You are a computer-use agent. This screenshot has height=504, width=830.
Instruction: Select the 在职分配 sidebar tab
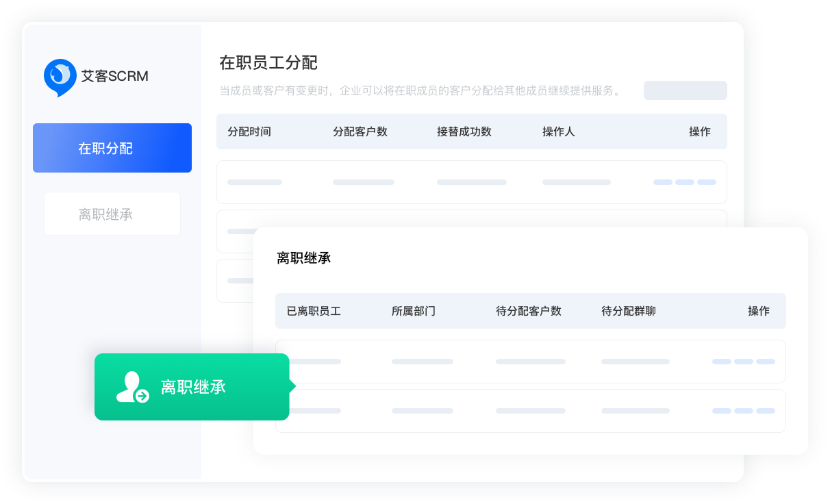click(x=112, y=148)
